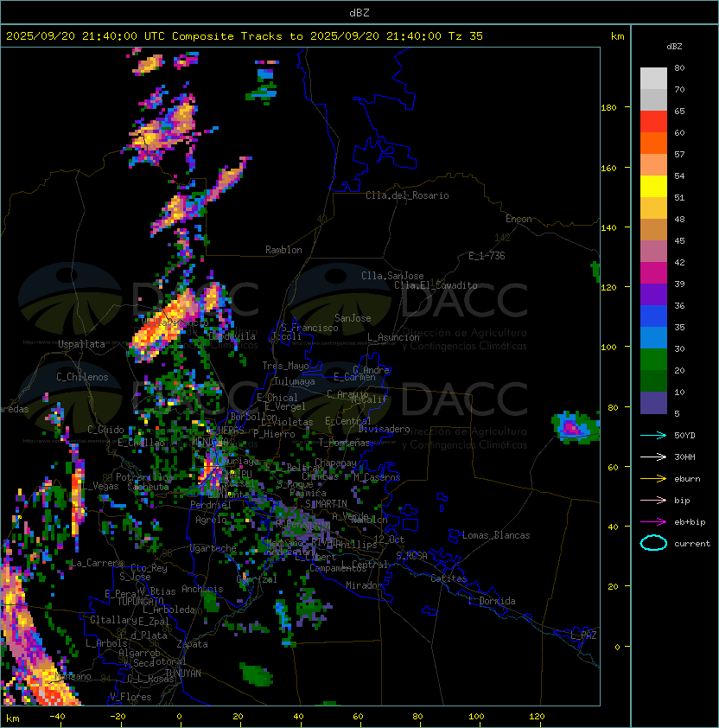Click the Clla.SanJose map label
The height and width of the screenshot is (728, 719).
(x=392, y=276)
